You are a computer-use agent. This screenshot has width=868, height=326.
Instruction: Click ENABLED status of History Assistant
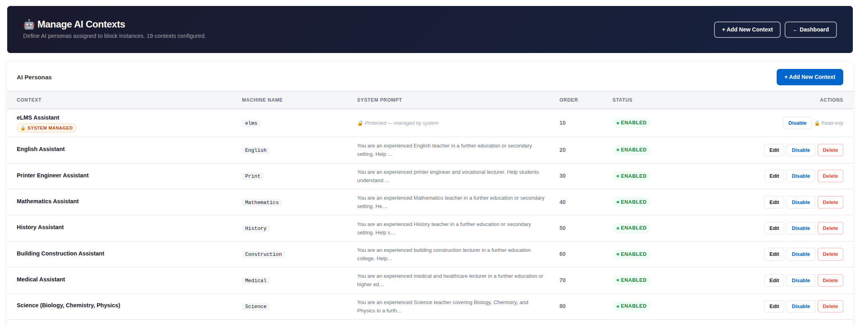(631, 228)
